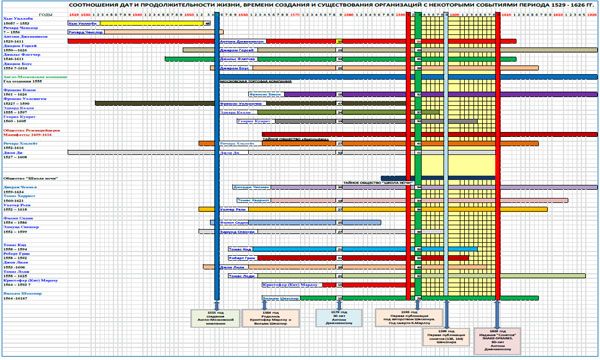Click the green Anglo-Muscovy Company label at left

click(35, 77)
